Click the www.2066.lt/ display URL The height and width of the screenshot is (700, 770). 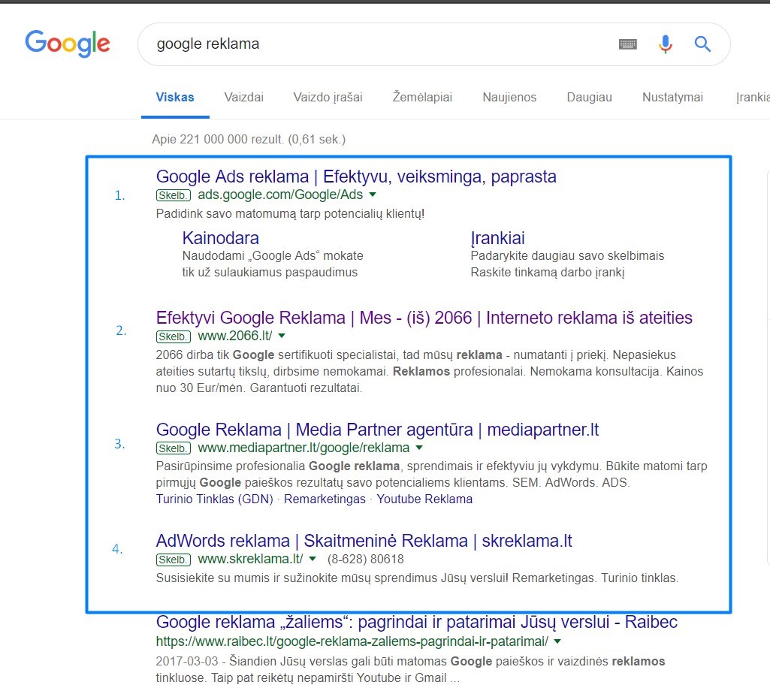click(x=234, y=336)
